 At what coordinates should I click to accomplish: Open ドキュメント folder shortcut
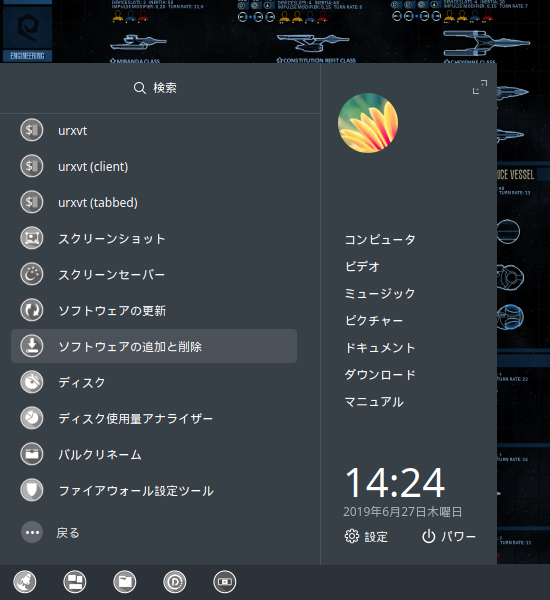click(380, 347)
